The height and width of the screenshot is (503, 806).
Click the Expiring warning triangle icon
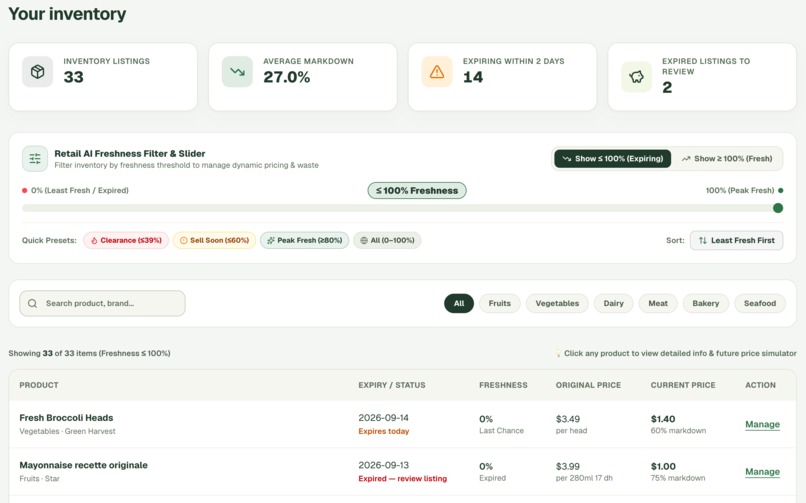[x=436, y=71]
